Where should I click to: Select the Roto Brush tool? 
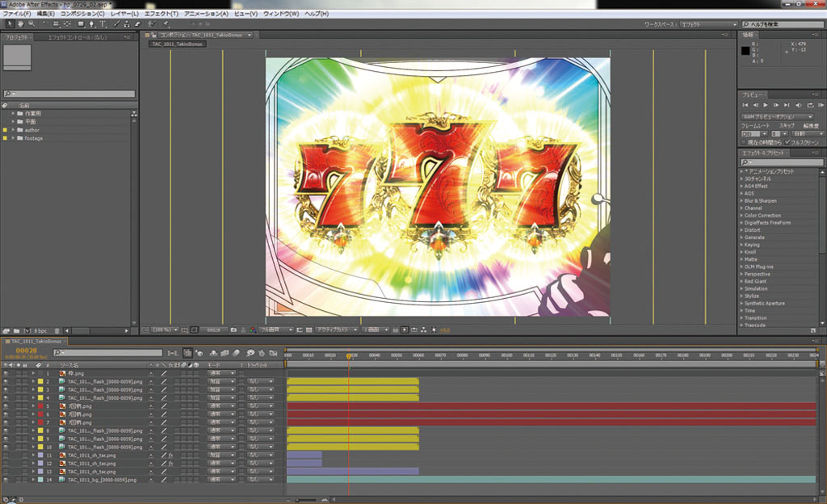coord(152,23)
